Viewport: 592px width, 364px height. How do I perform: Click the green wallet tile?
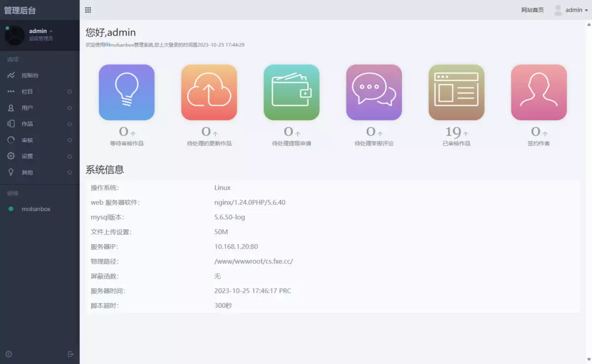(x=292, y=92)
